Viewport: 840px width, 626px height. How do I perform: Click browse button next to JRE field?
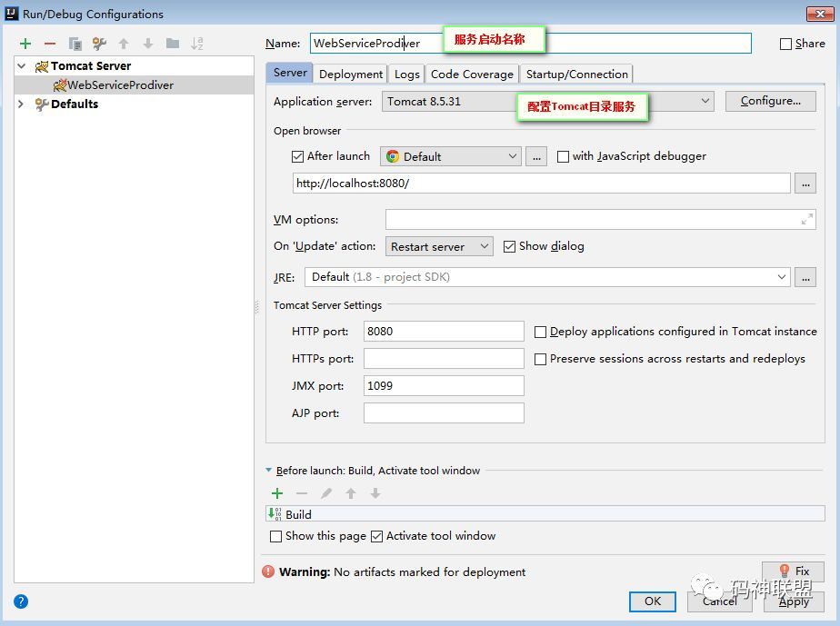805,277
